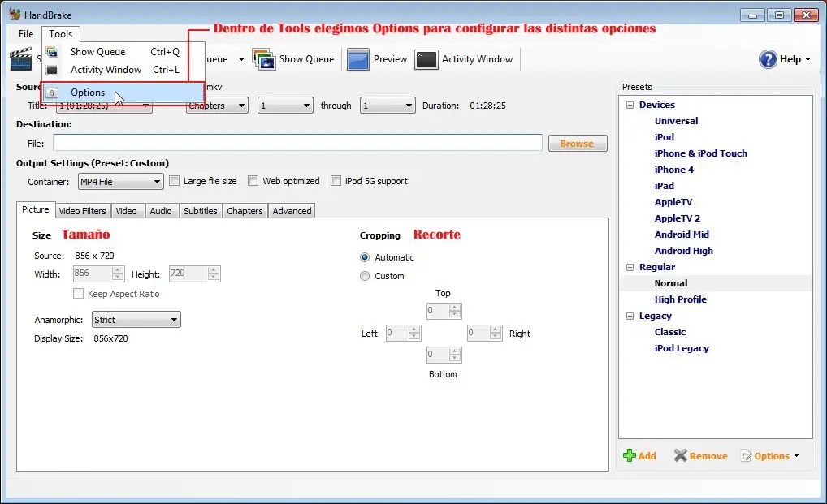Click the X Remove preset icon
827x504 pixels.
[x=681, y=455]
